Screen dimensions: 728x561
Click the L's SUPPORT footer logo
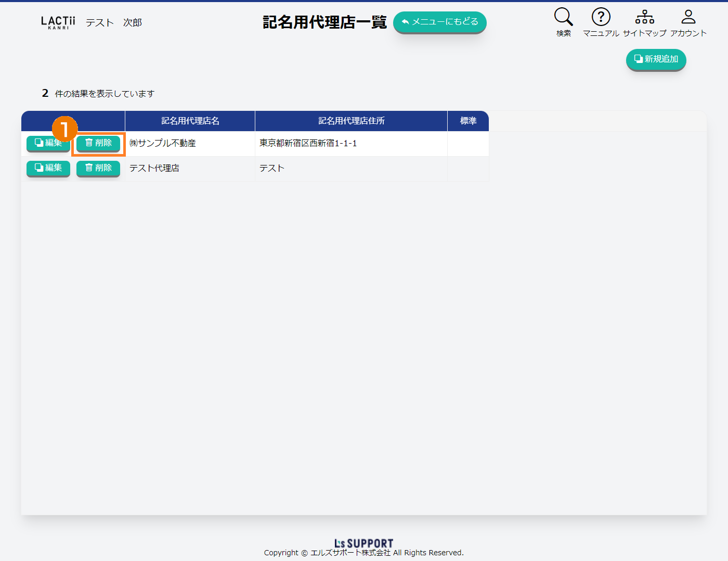(363, 543)
